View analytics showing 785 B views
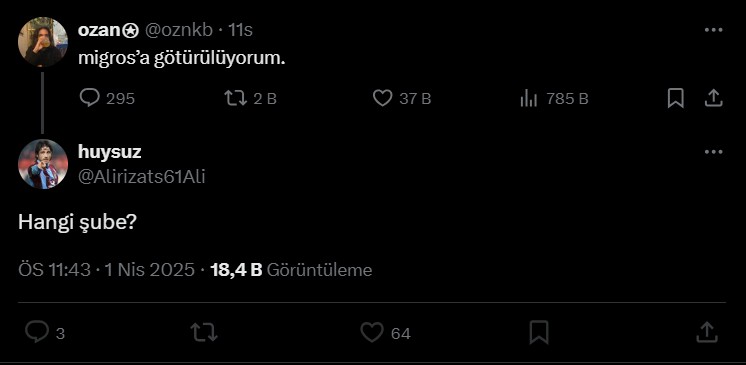Screen dimensions: 746x365 click(x=554, y=99)
